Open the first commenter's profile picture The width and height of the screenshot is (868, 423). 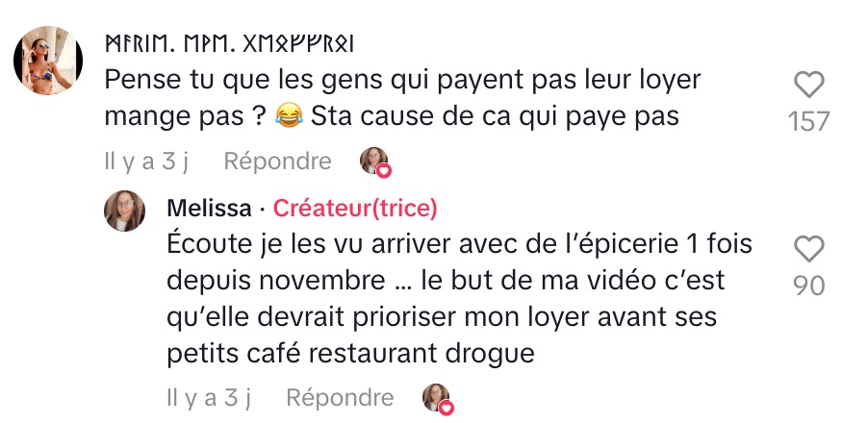click(48, 61)
